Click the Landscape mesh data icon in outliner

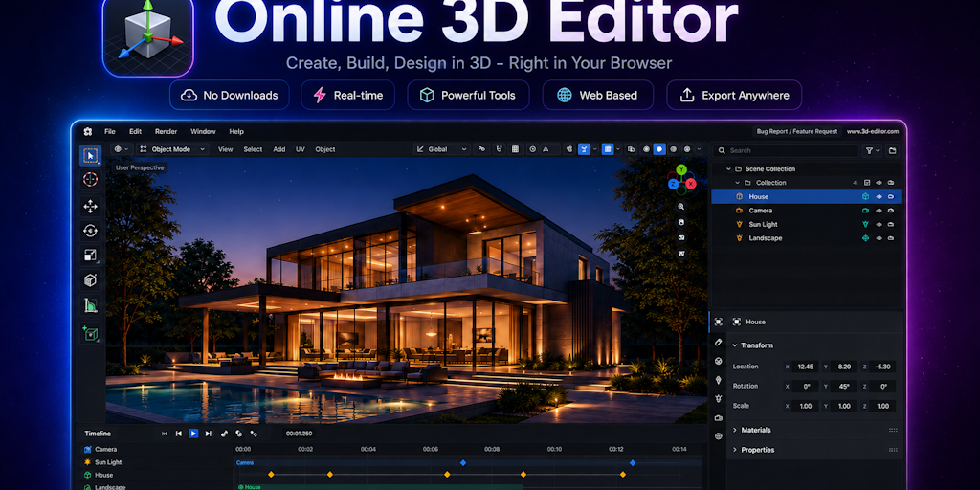coord(865,238)
